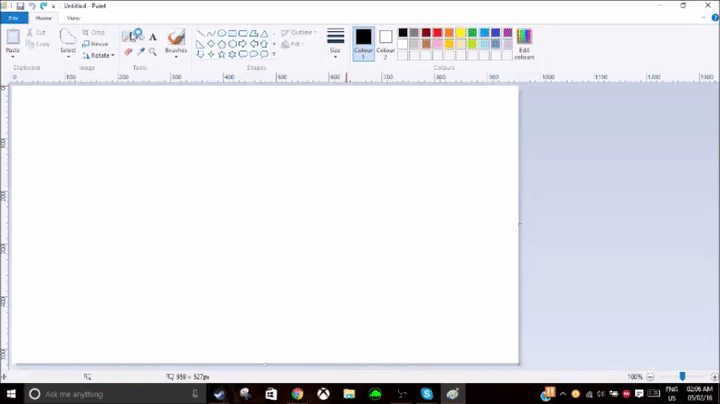Activate the Colour 2 selector
The image size is (720, 404).
[x=385, y=41]
